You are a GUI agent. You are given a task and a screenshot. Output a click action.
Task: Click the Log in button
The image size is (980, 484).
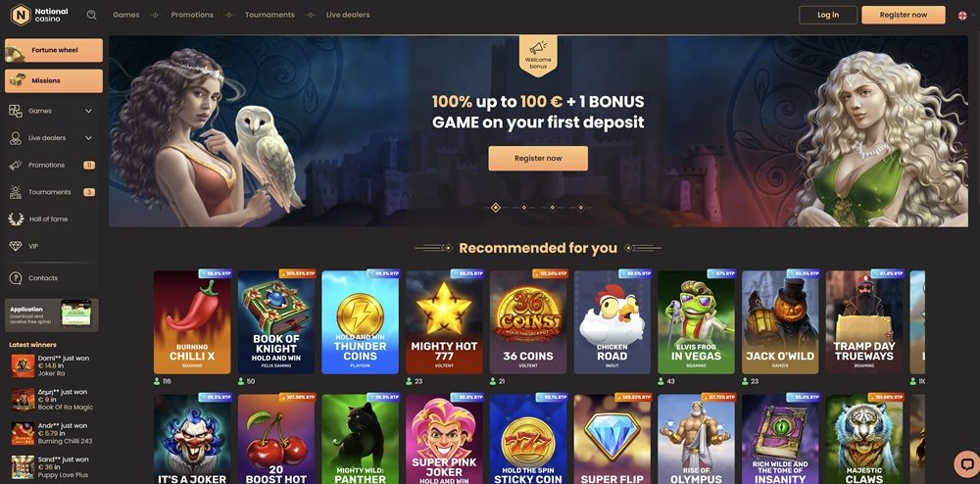point(828,15)
